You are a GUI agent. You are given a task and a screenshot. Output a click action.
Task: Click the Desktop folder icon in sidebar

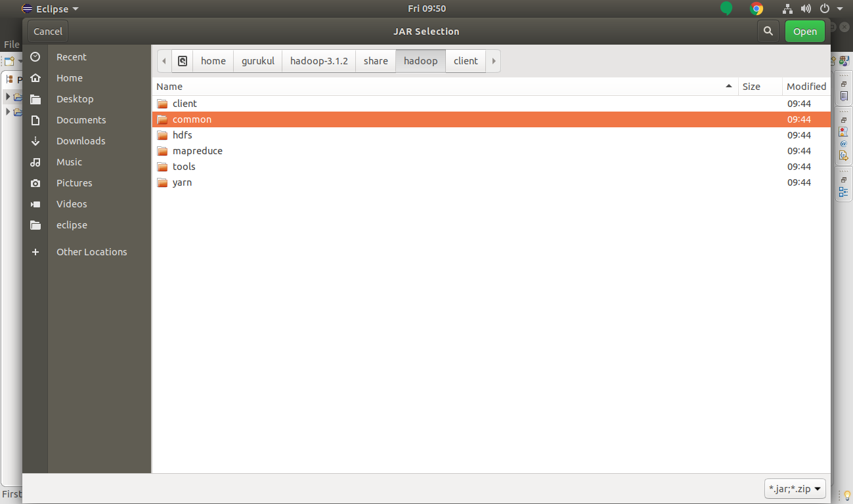click(x=35, y=99)
